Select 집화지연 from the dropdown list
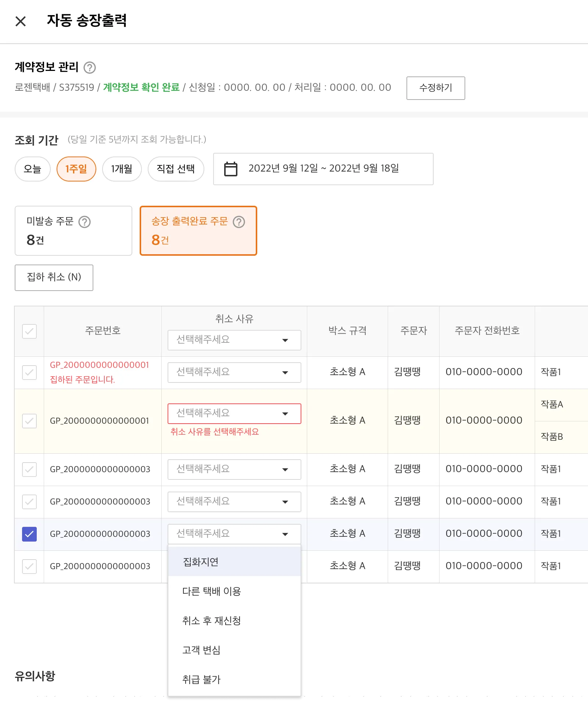588x701 pixels. click(x=234, y=561)
